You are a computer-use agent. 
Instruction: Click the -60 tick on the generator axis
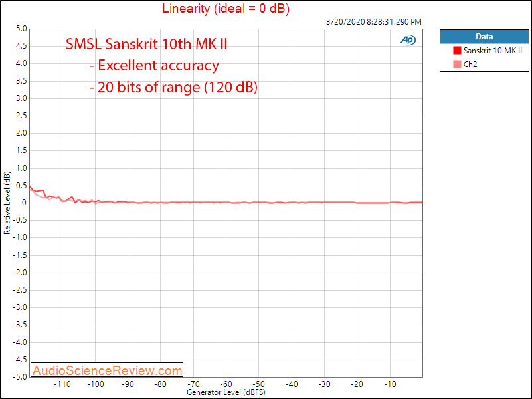(226, 384)
